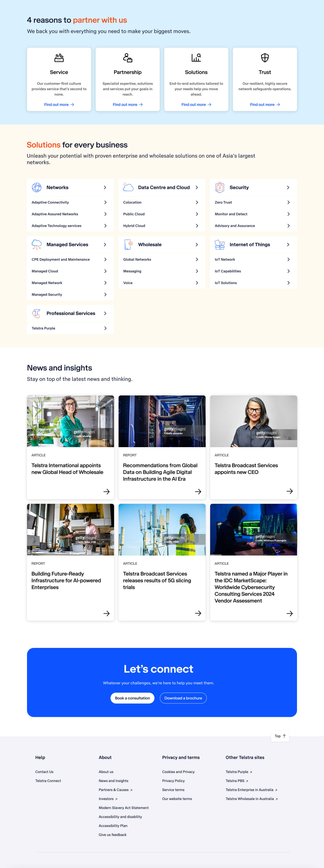Image resolution: width=324 pixels, height=868 pixels.
Task: Open Accessibility Plan footer link
Action: (x=113, y=826)
